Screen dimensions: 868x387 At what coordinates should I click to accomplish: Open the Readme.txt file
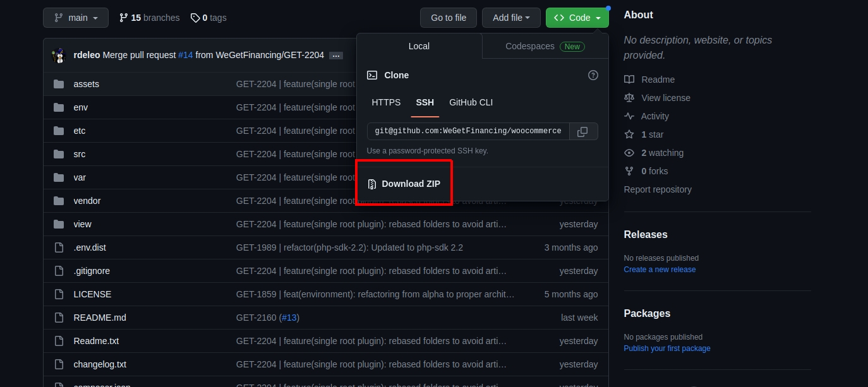tap(96, 341)
